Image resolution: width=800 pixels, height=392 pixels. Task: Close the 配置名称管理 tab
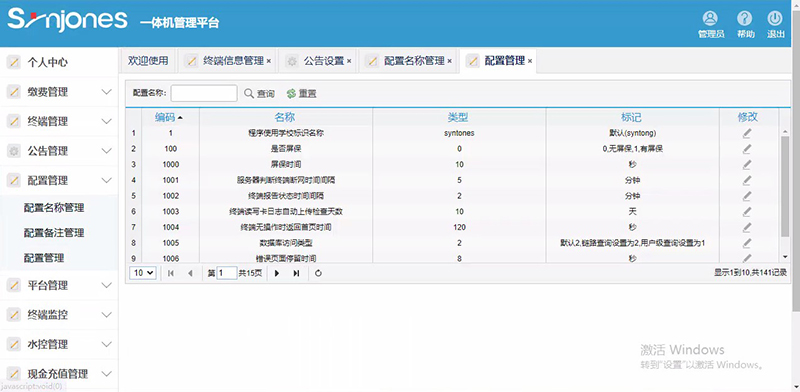pyautogui.click(x=449, y=61)
